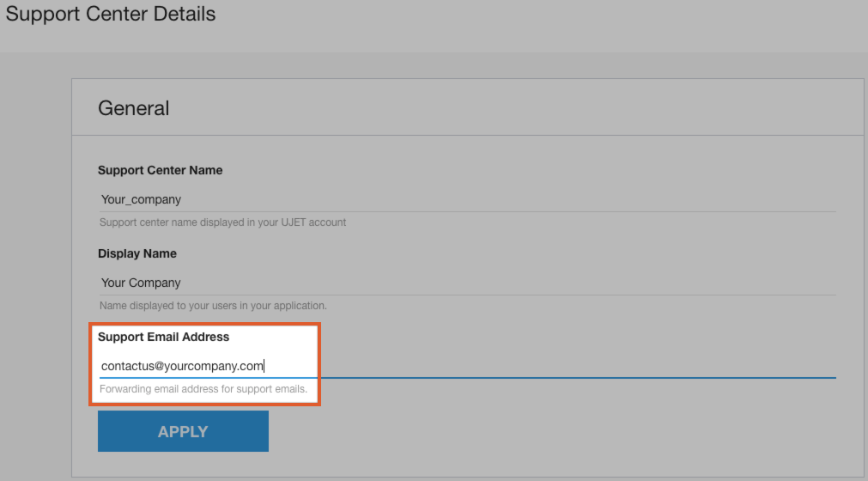Click the 'Your Company' display name text
The height and width of the screenshot is (481, 868).
click(141, 283)
